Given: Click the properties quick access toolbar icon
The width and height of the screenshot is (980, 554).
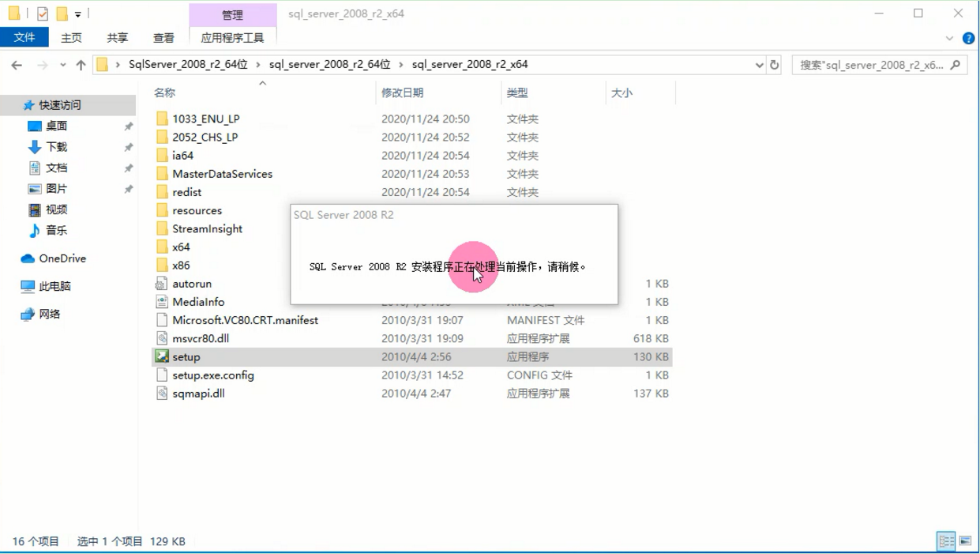Looking at the screenshot, I should (x=43, y=13).
